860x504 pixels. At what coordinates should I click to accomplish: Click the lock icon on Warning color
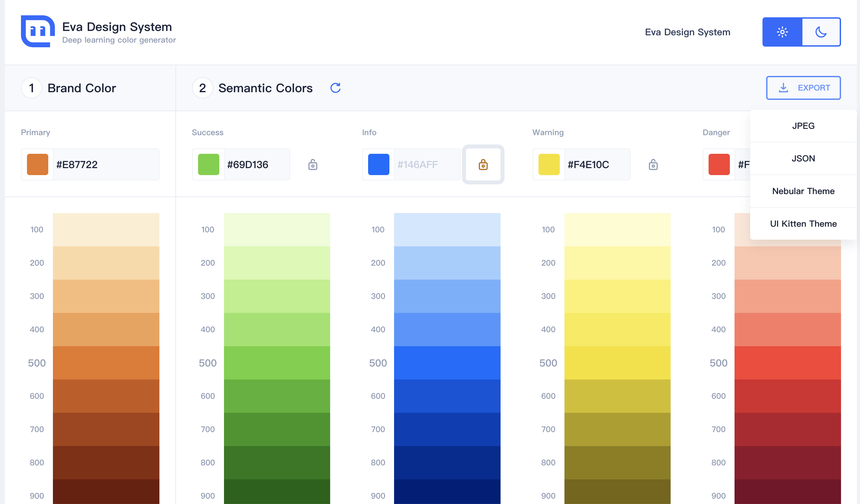tap(653, 164)
